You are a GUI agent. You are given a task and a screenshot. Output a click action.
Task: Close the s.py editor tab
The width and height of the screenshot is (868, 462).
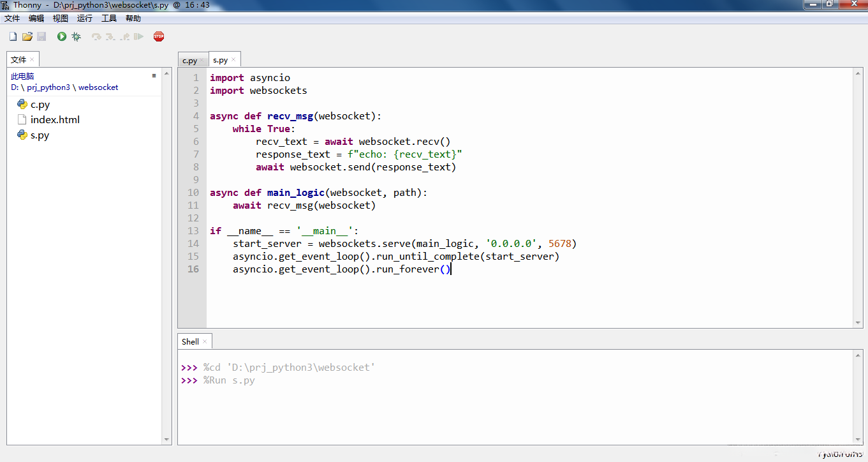[x=234, y=60]
